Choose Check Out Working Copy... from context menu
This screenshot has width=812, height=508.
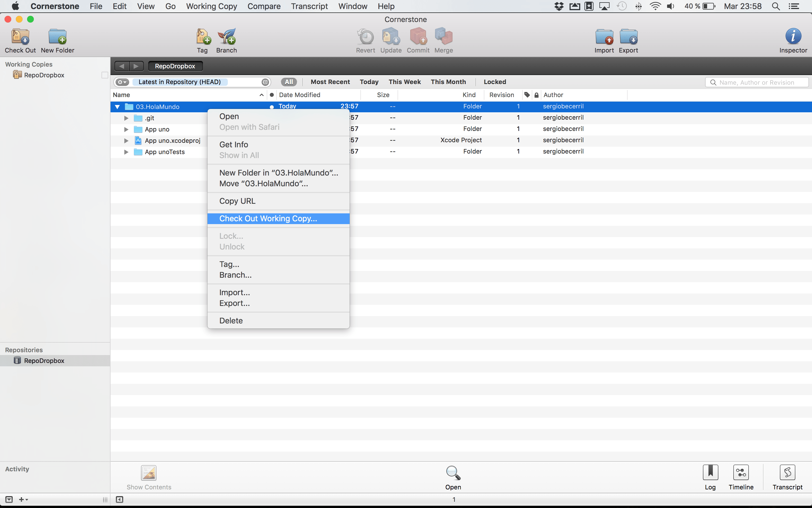coord(279,218)
